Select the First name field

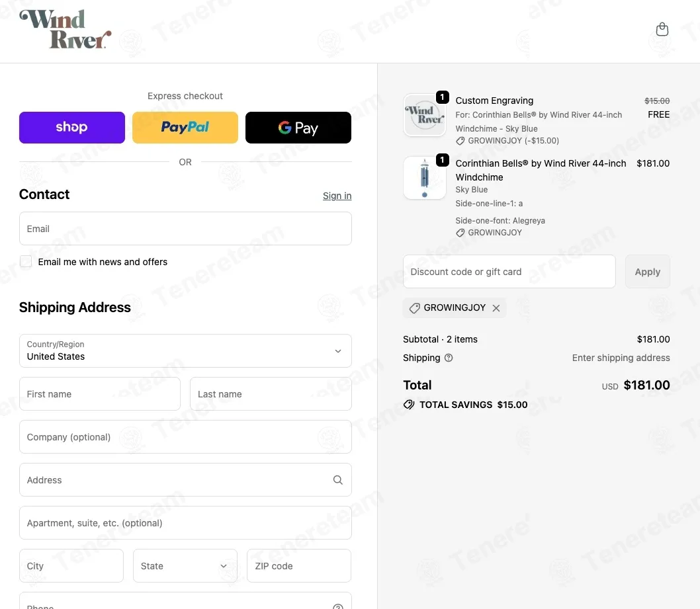pyautogui.click(x=100, y=394)
